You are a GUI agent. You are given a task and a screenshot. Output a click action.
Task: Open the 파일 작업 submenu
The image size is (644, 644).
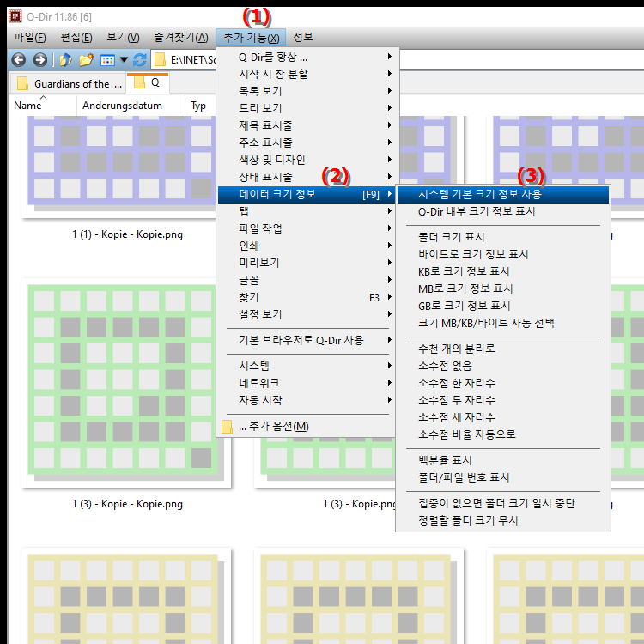(307, 228)
